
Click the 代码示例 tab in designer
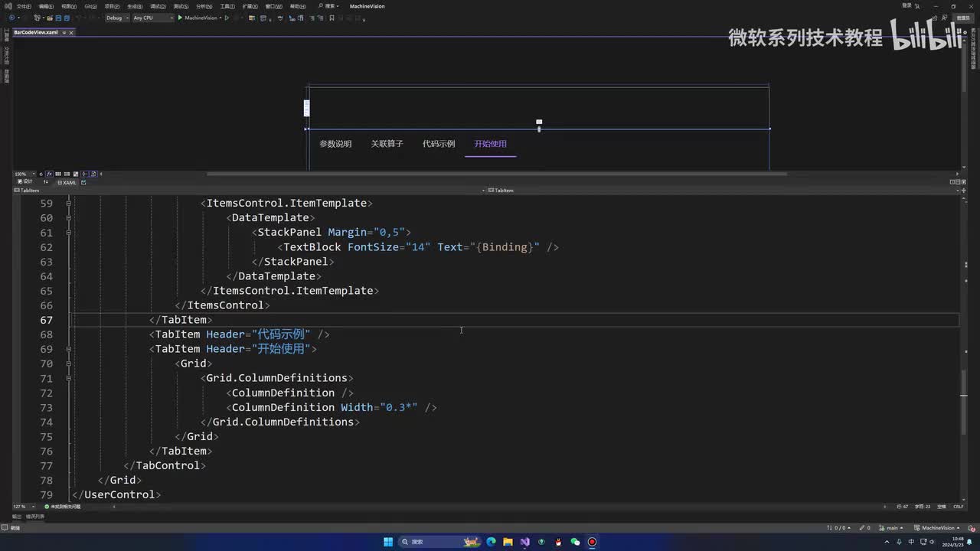pyautogui.click(x=439, y=144)
